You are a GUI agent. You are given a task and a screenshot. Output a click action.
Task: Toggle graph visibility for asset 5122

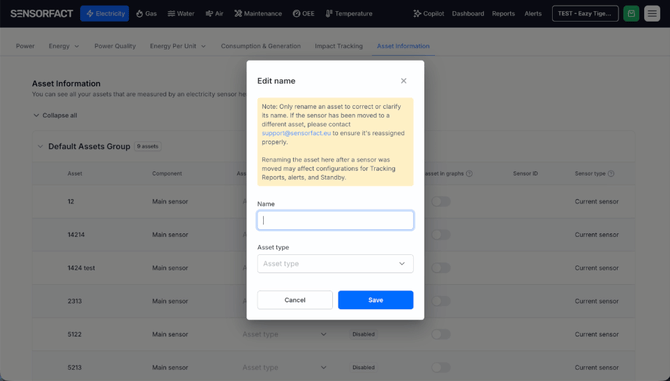[441, 334]
